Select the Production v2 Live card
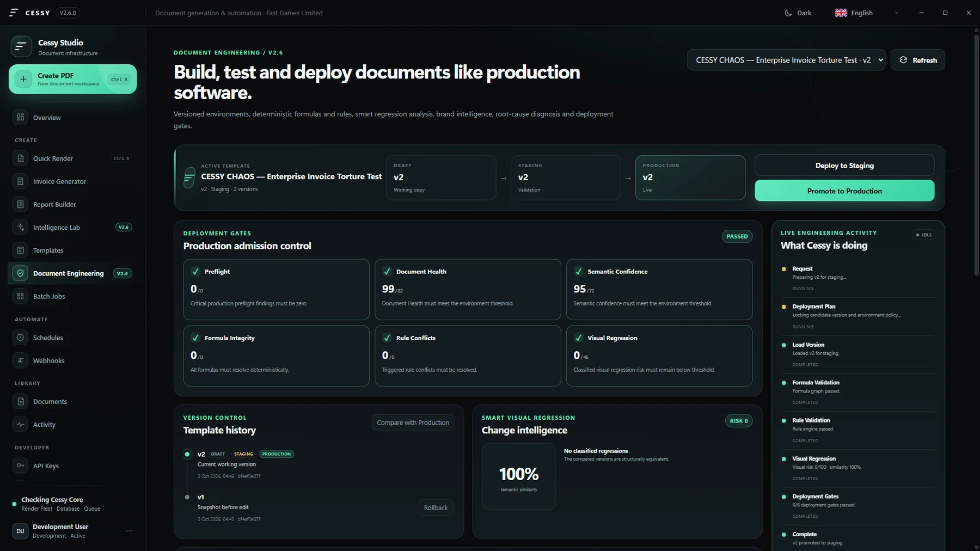980x551 pixels. 690,177
